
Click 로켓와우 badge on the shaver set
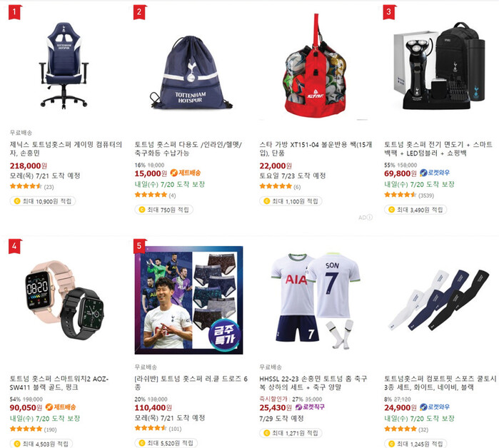(435, 173)
